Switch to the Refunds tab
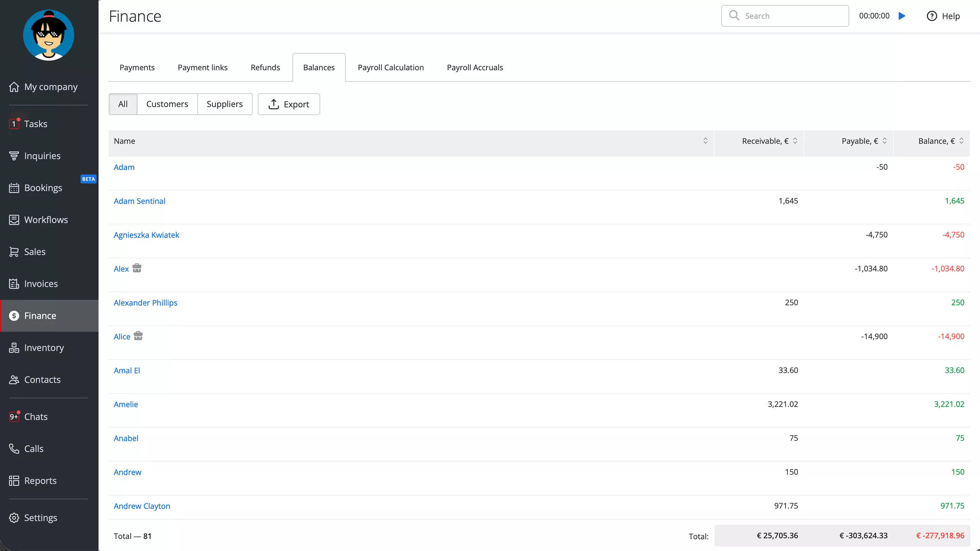Screen dimensions: 980x551 click(x=265, y=67)
